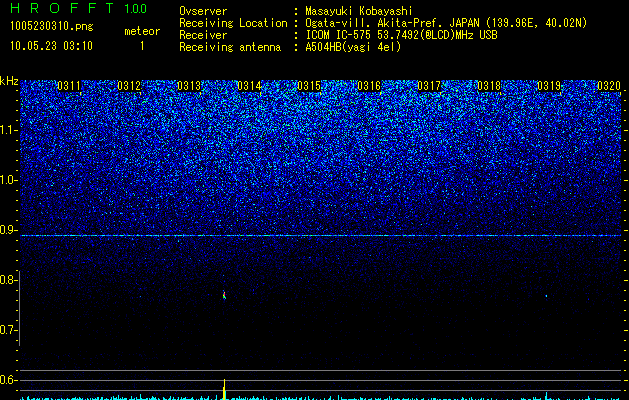
Task: Click the Receiving Location label
Action: [233, 23]
